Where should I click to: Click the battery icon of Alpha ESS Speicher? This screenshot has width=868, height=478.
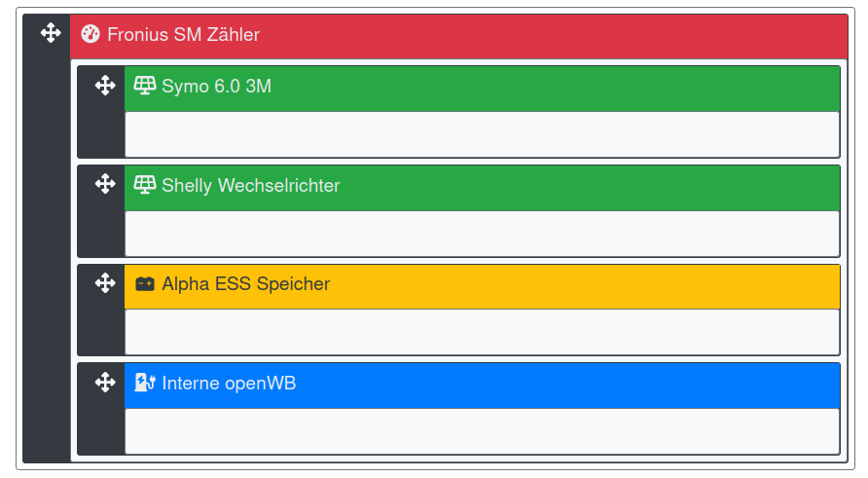click(x=145, y=284)
